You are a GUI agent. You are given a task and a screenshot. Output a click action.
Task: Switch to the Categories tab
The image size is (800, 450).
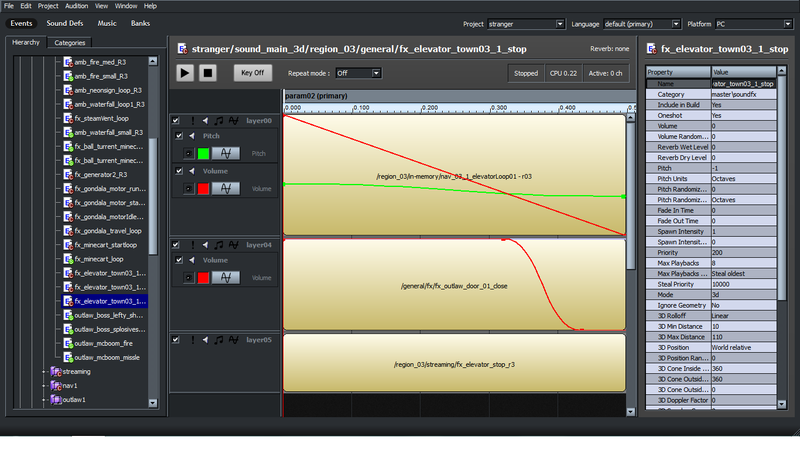tap(70, 43)
